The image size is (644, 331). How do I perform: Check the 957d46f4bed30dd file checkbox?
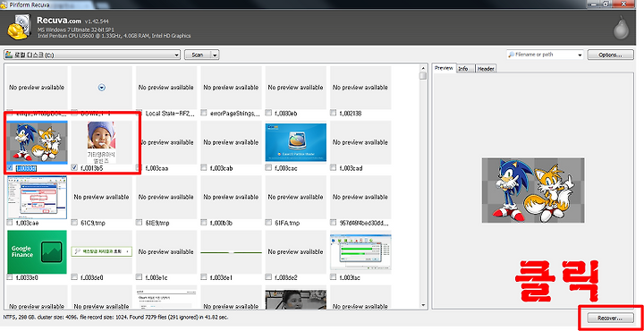(333, 223)
